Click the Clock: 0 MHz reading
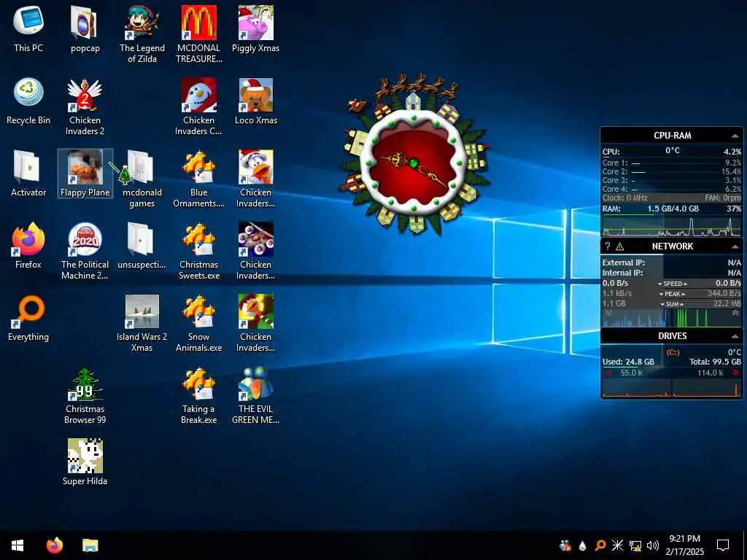 point(624,198)
